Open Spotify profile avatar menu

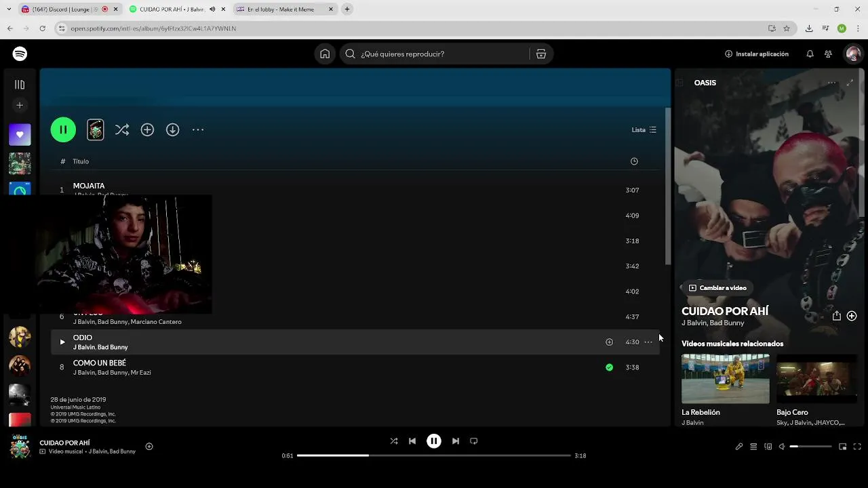853,54
